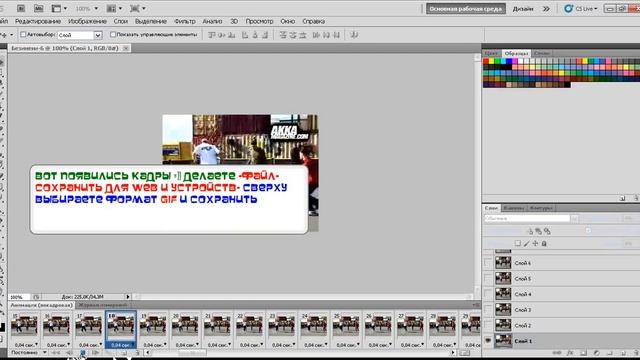
Task: Click the align bottom edges icon
Action: point(231,35)
